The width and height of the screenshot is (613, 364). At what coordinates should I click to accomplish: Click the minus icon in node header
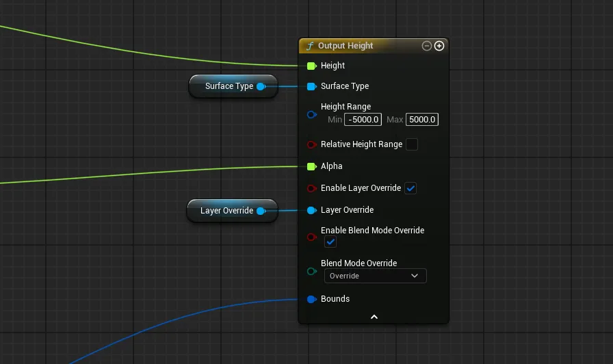(x=427, y=46)
